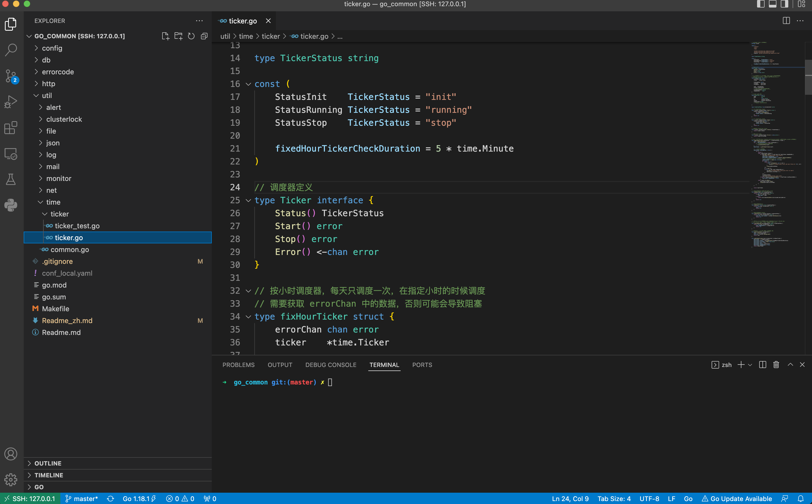
Task: Collapse the util folder
Action: pos(118,95)
